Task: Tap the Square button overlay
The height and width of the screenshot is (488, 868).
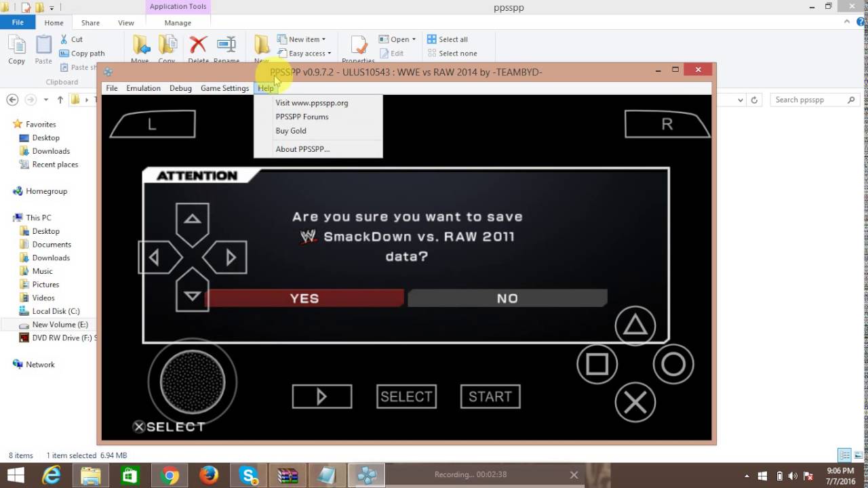Action: tap(597, 364)
